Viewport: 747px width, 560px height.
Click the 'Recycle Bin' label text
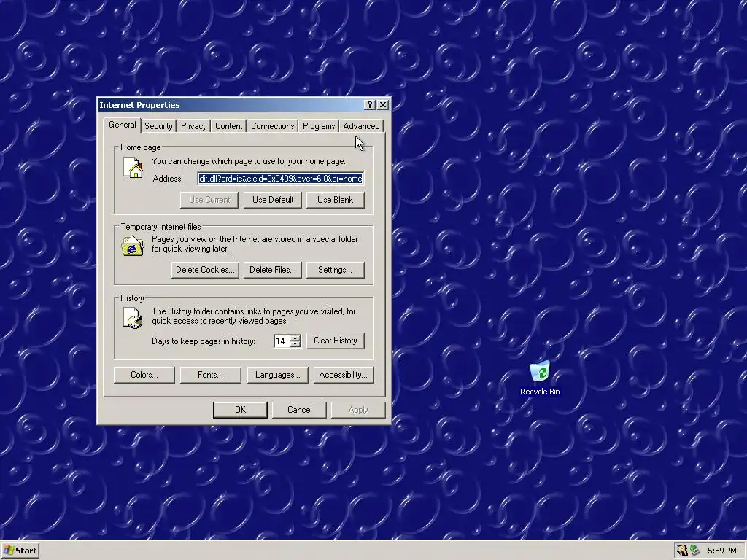coord(540,392)
